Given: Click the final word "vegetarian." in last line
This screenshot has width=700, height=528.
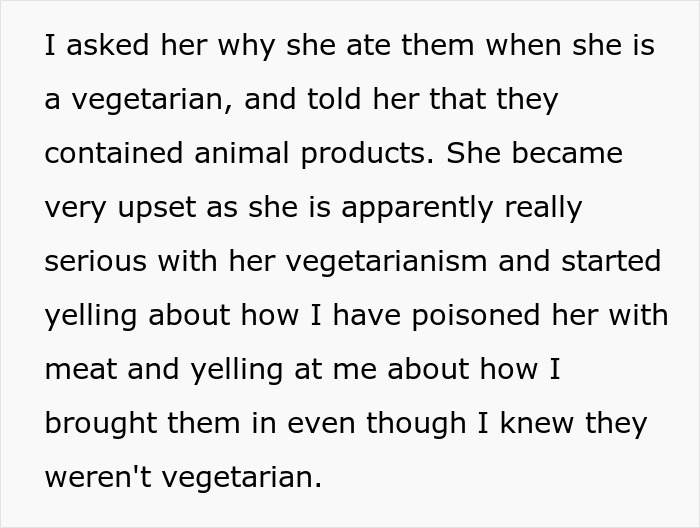Looking at the screenshot, I should (242, 477).
